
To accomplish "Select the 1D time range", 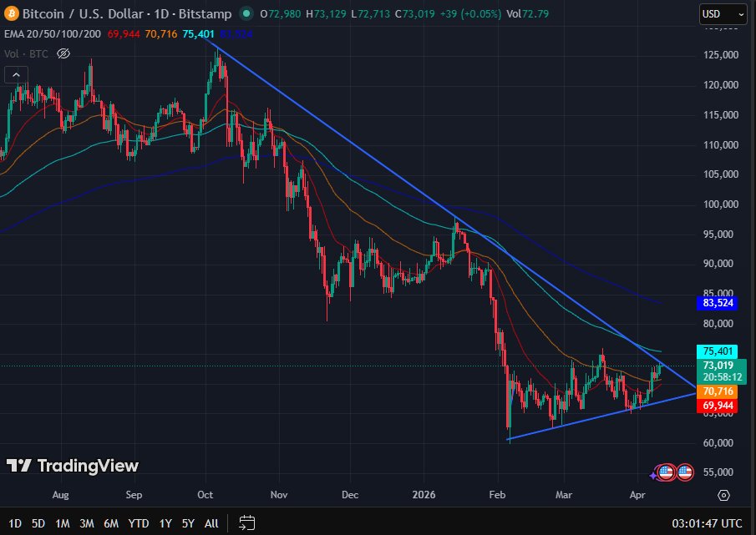I will (15, 523).
